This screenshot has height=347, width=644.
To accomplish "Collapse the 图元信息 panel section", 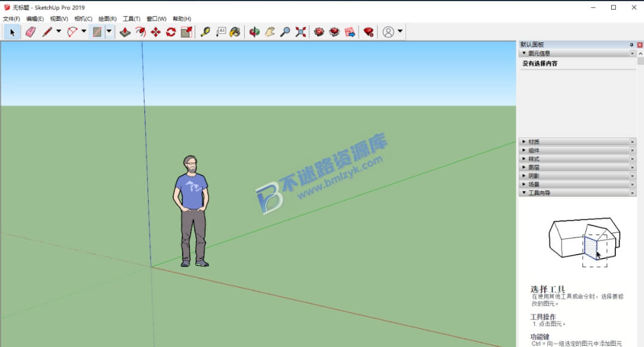I will tap(523, 53).
